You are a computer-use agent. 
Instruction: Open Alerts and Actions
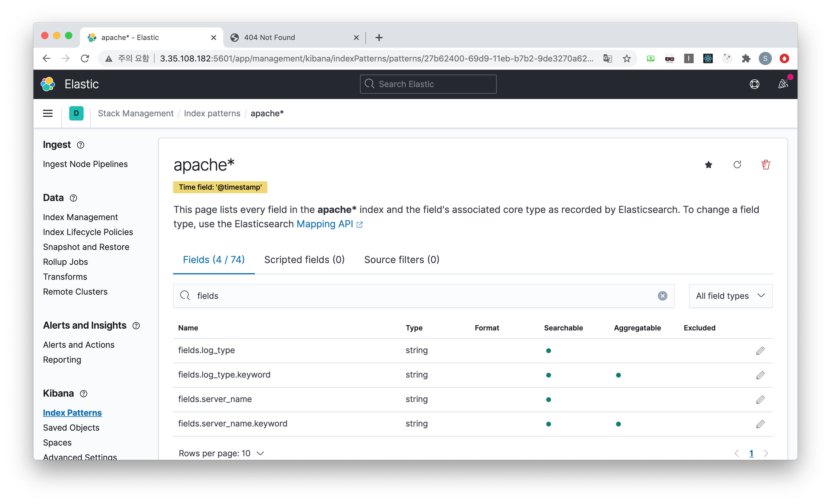[79, 345]
